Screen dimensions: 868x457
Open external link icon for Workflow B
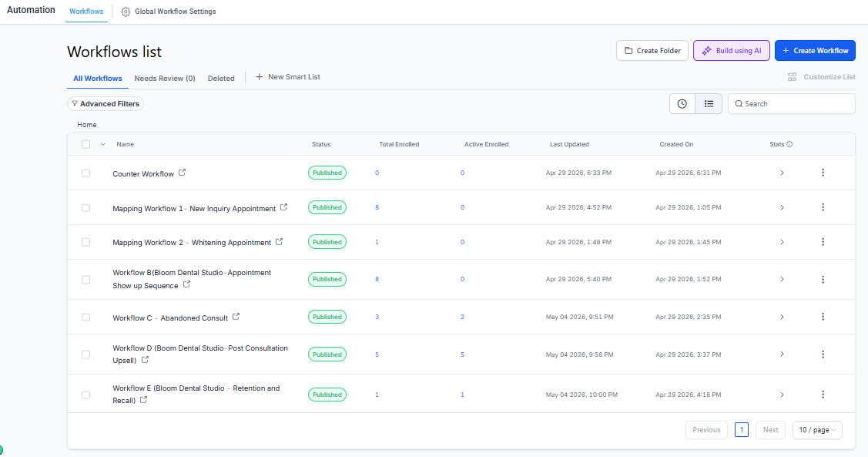[186, 284]
